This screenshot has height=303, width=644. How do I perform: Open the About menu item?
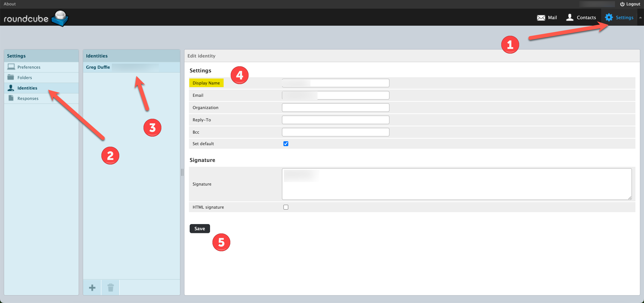tap(10, 4)
